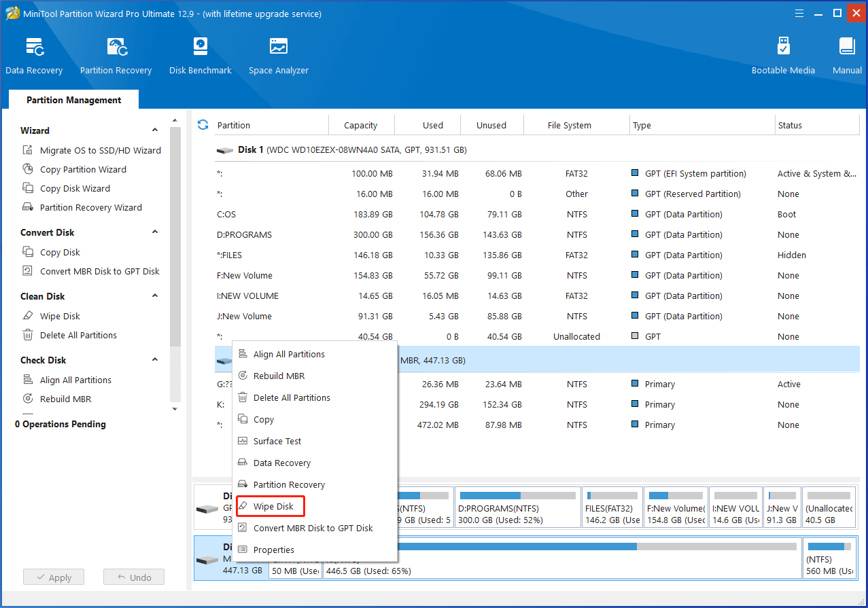Collapse the Convert Disk section
This screenshot has width=868, height=608.
tap(155, 232)
